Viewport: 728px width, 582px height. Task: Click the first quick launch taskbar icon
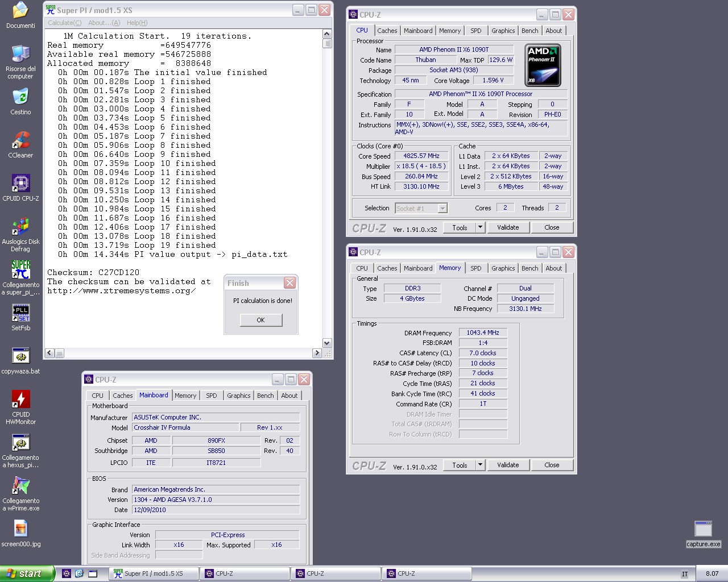coord(66,573)
